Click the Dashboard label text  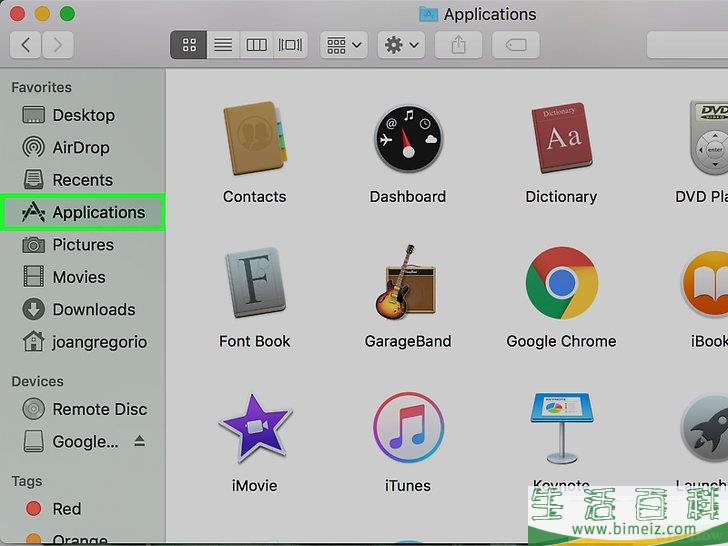(x=408, y=197)
